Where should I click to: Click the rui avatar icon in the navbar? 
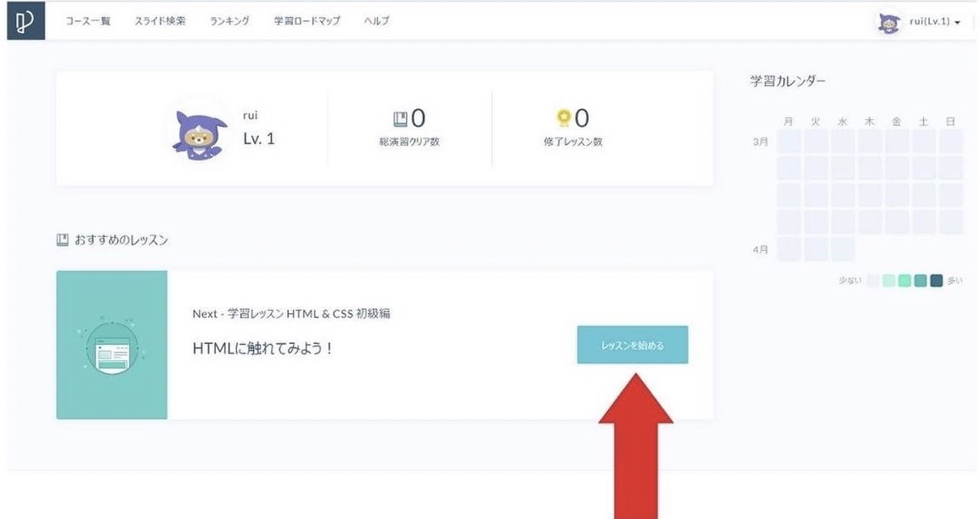click(x=887, y=21)
